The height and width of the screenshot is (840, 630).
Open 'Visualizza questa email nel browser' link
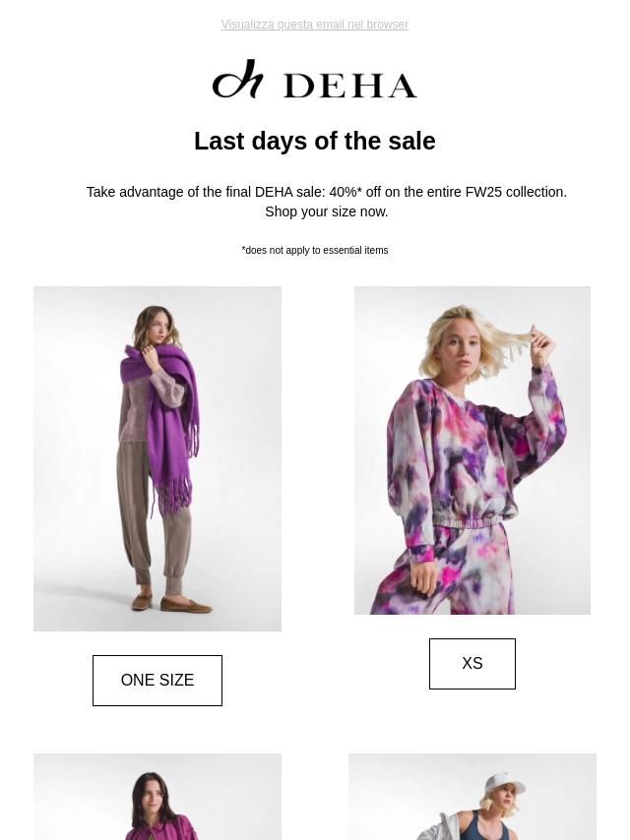(315, 25)
